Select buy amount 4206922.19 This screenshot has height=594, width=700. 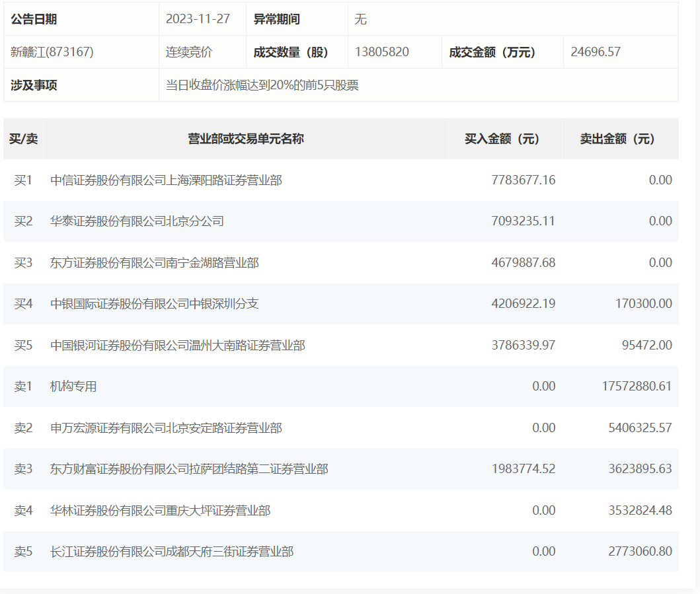[524, 303]
